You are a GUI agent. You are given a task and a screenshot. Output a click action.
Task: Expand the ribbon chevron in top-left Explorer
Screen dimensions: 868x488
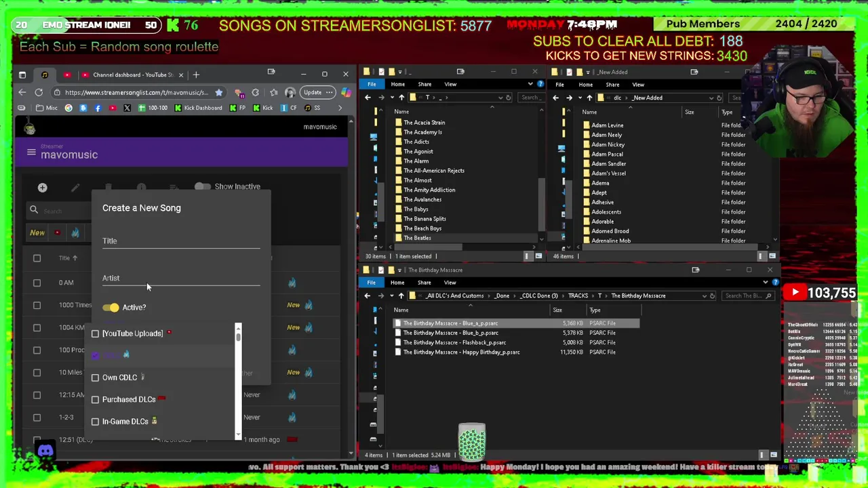pos(530,84)
